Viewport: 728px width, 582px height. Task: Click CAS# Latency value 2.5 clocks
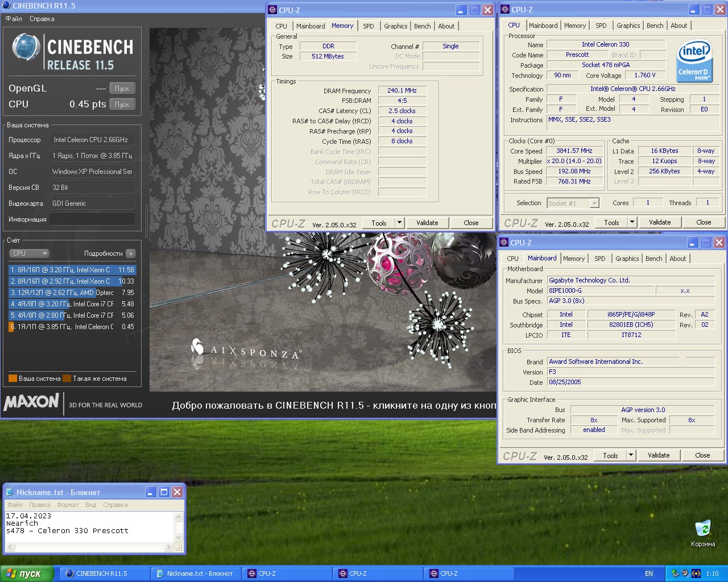(x=402, y=111)
